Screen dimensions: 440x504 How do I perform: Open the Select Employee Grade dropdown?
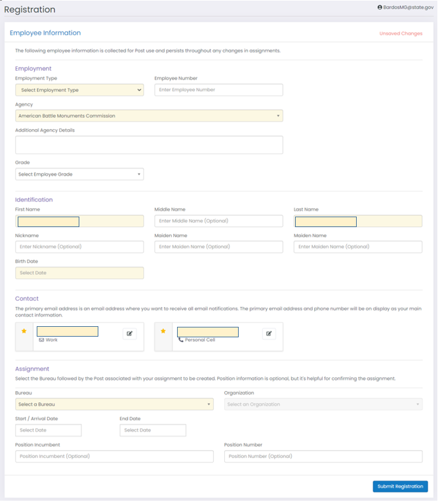pyautogui.click(x=79, y=174)
